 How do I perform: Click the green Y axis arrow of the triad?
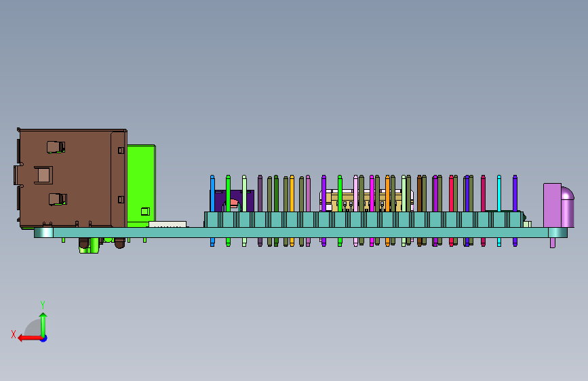43,324
